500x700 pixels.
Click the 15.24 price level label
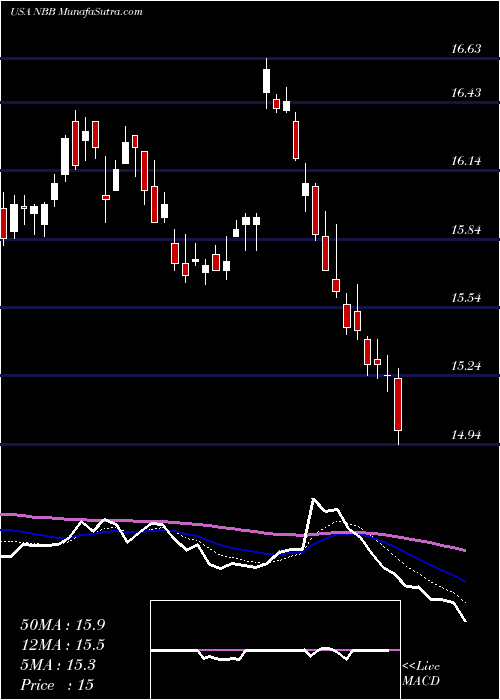(x=466, y=366)
